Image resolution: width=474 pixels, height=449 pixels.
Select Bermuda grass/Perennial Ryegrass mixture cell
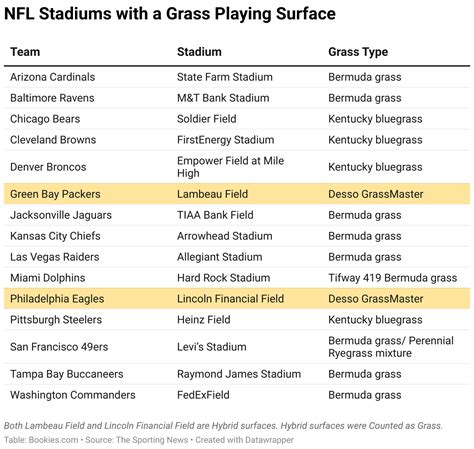click(391, 347)
